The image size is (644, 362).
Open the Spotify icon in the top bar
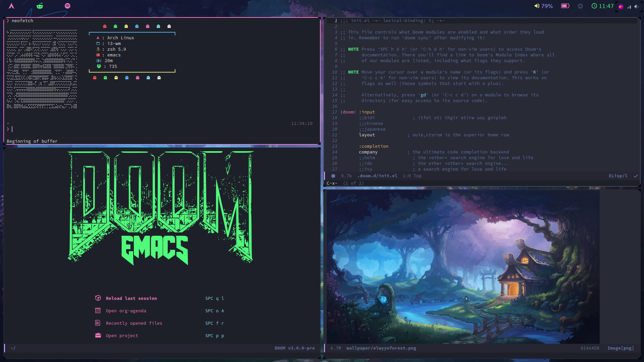67,6
